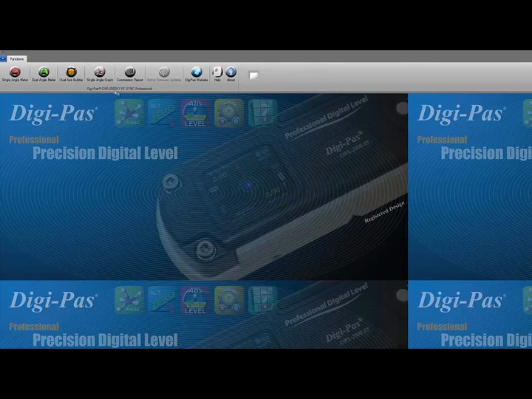Open the Single Angle Graph
Viewport: 532px width, 399px height.
coord(100,73)
